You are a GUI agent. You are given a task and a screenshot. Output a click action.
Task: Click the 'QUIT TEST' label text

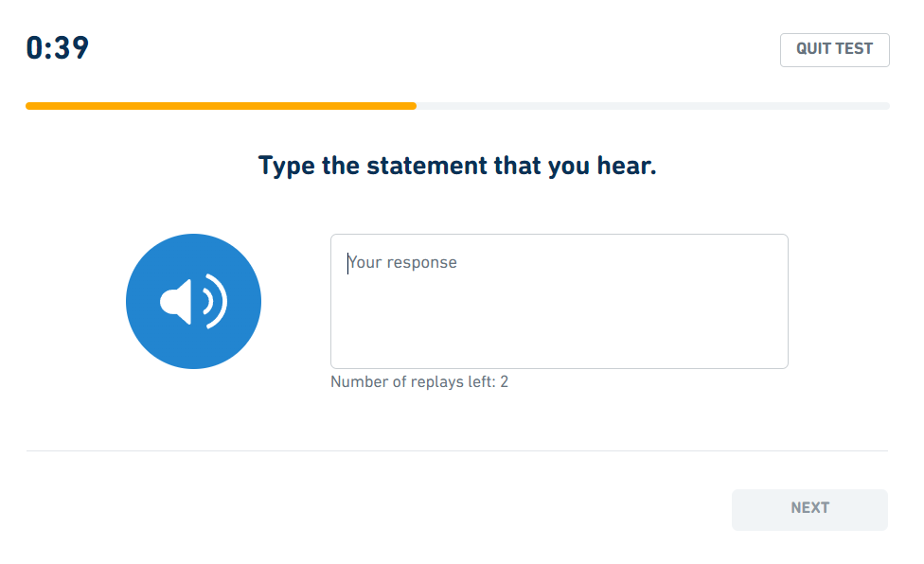834,49
